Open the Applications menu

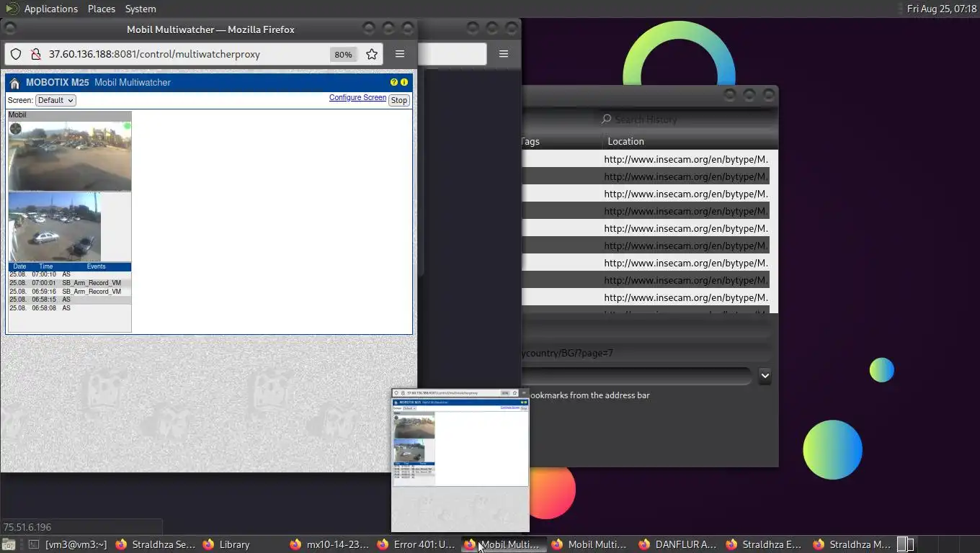coord(50,9)
